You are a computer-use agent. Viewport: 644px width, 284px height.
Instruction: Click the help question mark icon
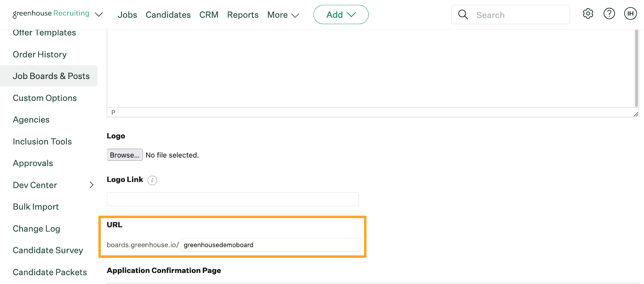[609, 14]
